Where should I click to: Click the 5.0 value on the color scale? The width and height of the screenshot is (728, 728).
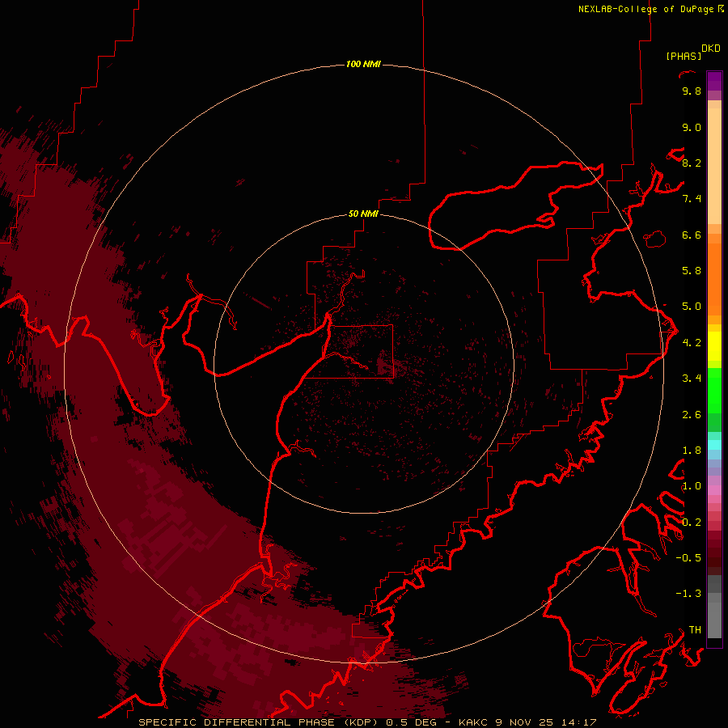click(692, 307)
